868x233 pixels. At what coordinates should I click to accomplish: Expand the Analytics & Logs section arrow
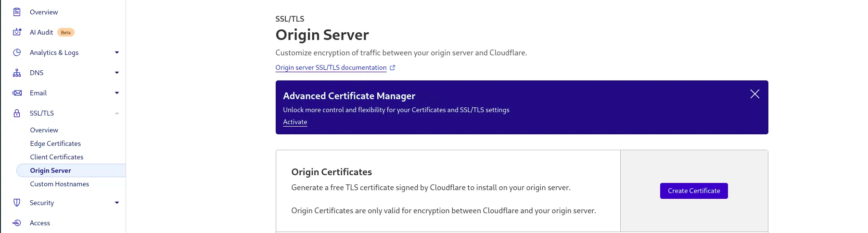point(117,52)
